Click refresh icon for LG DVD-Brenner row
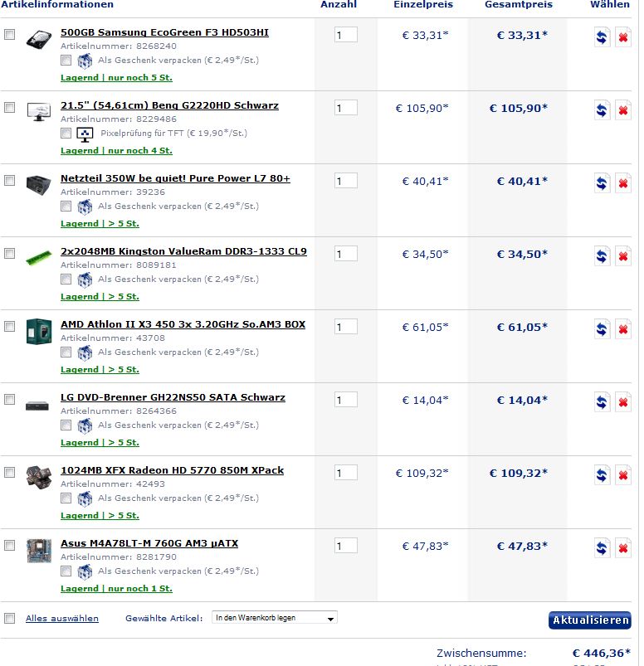644x666 pixels. click(x=602, y=402)
